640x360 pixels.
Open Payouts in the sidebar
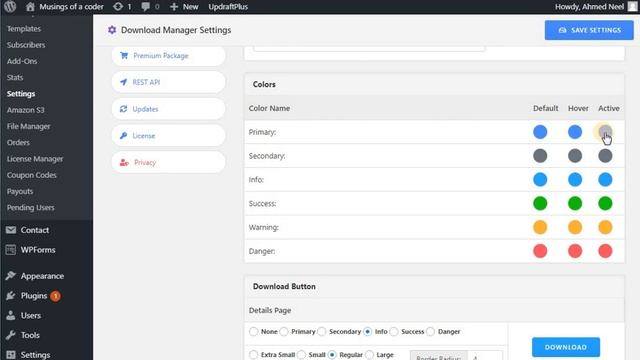20,191
